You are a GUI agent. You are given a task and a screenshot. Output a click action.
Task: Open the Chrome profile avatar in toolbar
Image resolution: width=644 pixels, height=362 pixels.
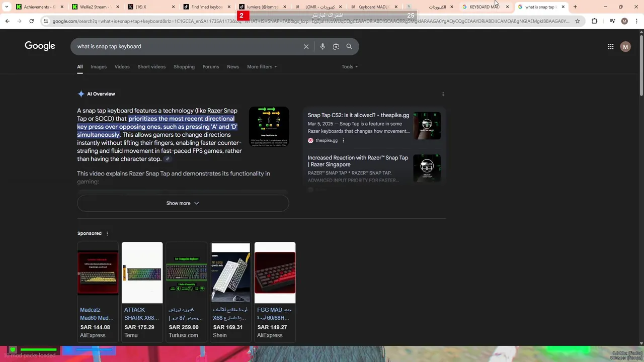pos(624,21)
